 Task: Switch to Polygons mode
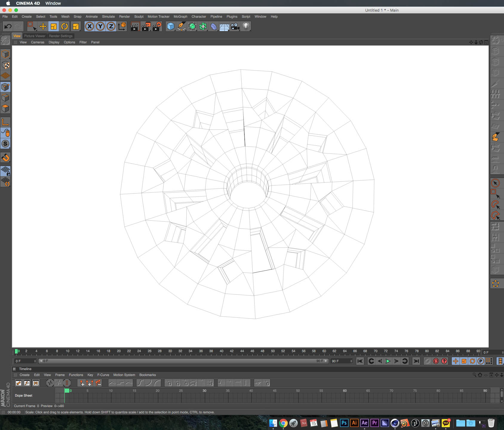coord(5,108)
